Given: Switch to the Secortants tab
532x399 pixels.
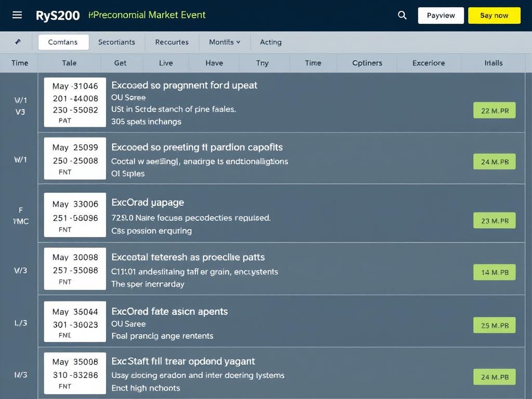Looking at the screenshot, I should click(x=116, y=42).
